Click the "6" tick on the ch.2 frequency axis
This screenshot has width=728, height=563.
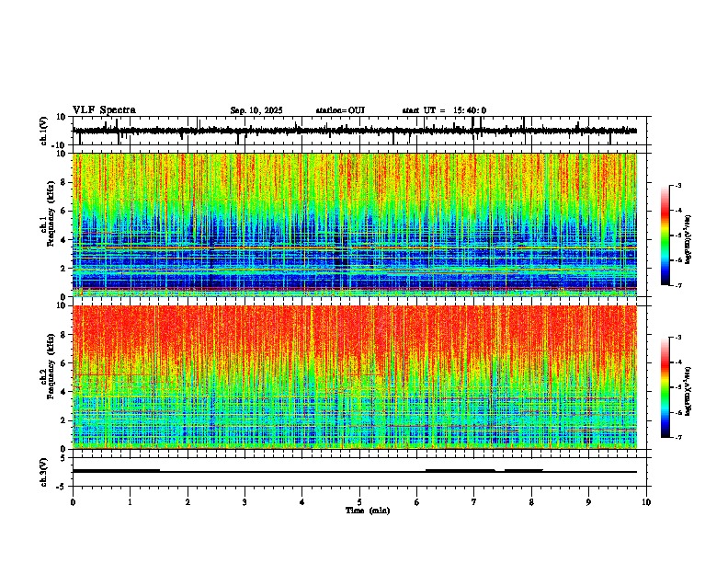63,363
